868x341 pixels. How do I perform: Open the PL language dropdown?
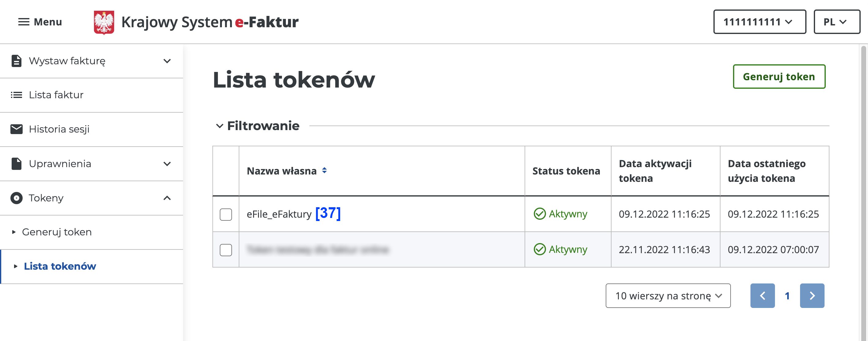837,22
